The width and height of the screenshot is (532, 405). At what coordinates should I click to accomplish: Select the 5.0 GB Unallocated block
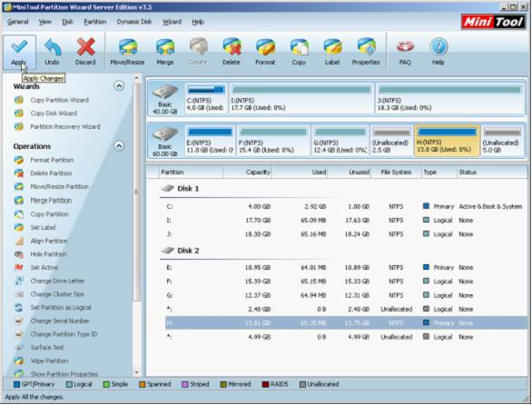click(x=502, y=141)
